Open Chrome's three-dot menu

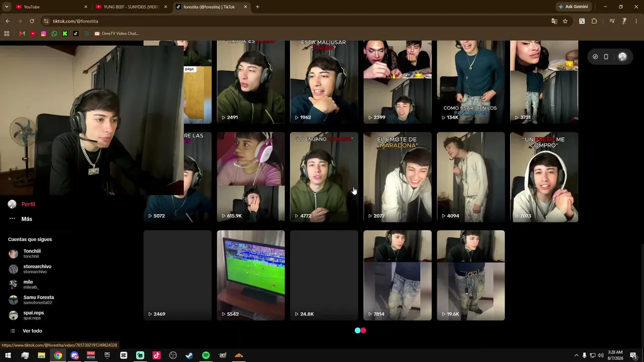(636, 21)
